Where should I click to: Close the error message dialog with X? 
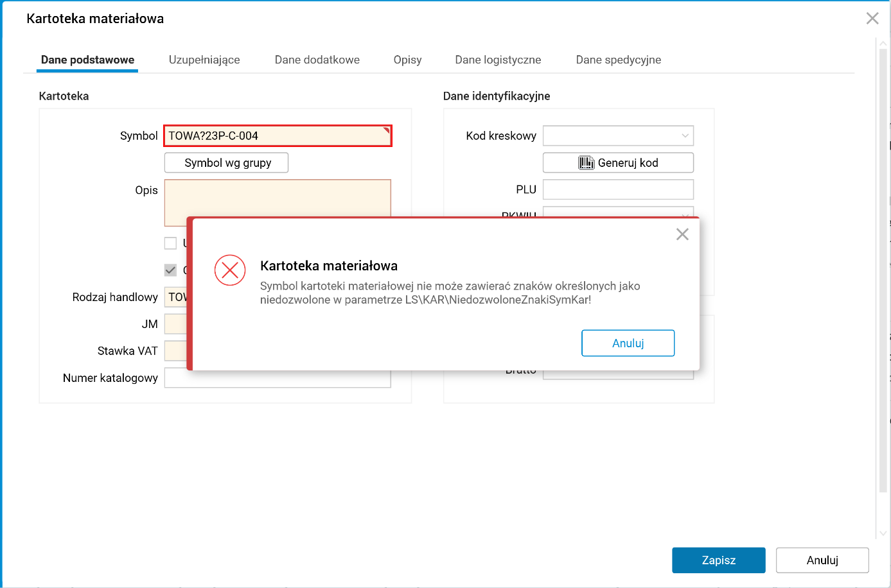[x=682, y=234]
